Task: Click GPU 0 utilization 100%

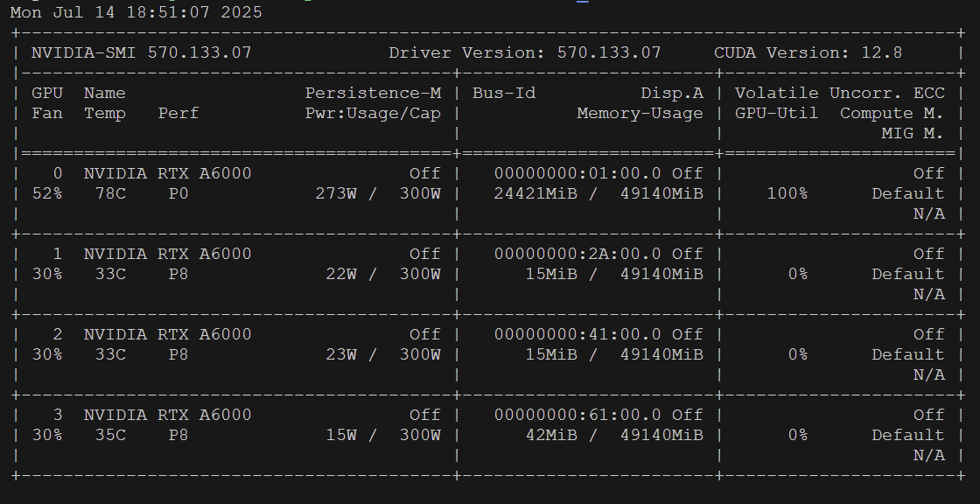Action: tap(787, 194)
